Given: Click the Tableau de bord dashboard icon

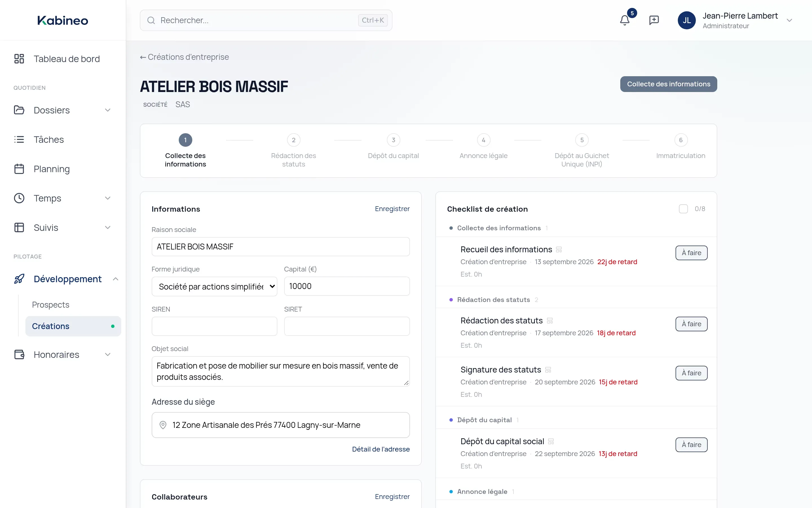Looking at the screenshot, I should [19, 59].
